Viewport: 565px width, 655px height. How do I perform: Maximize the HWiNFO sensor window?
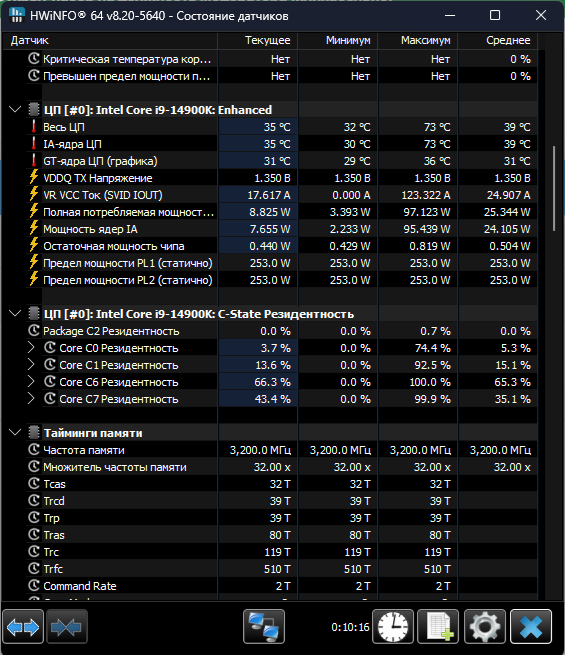point(495,15)
